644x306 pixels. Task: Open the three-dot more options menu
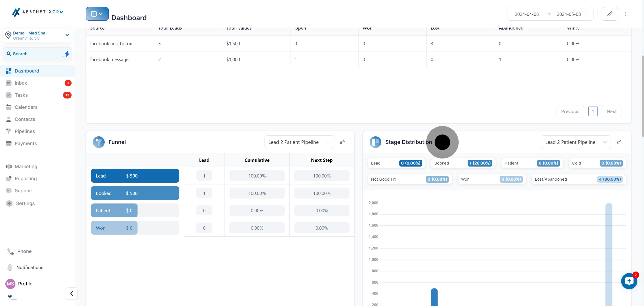click(626, 14)
